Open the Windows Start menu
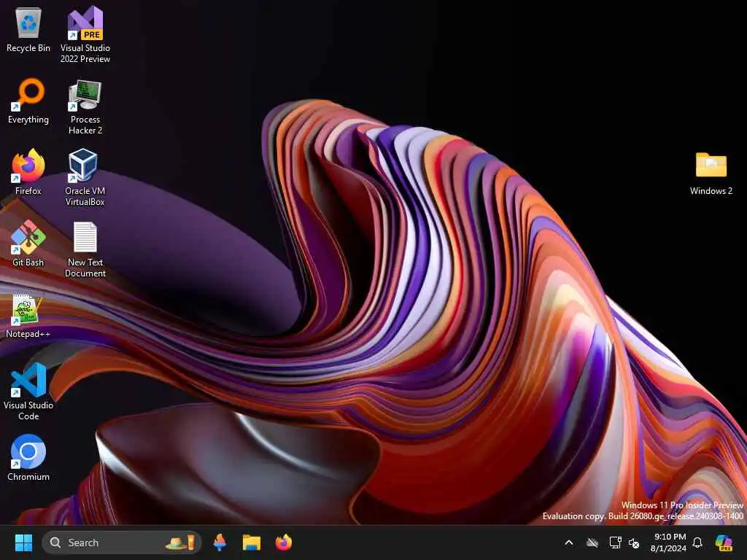747x560 pixels. 23,542
